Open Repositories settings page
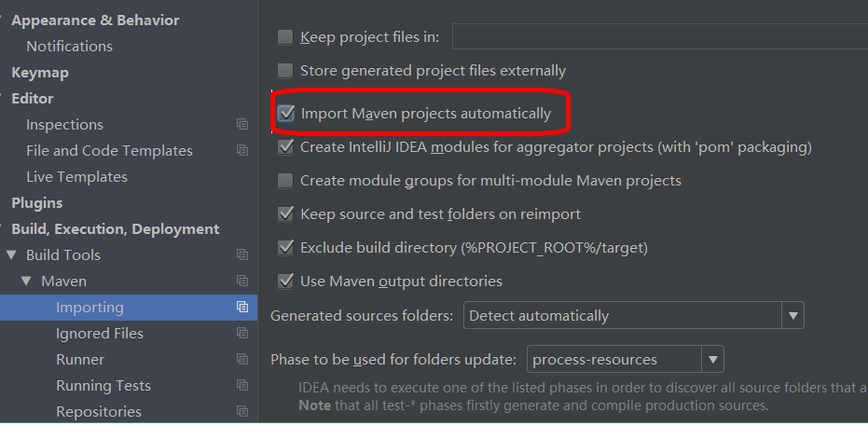The height and width of the screenshot is (426, 868). (99, 412)
